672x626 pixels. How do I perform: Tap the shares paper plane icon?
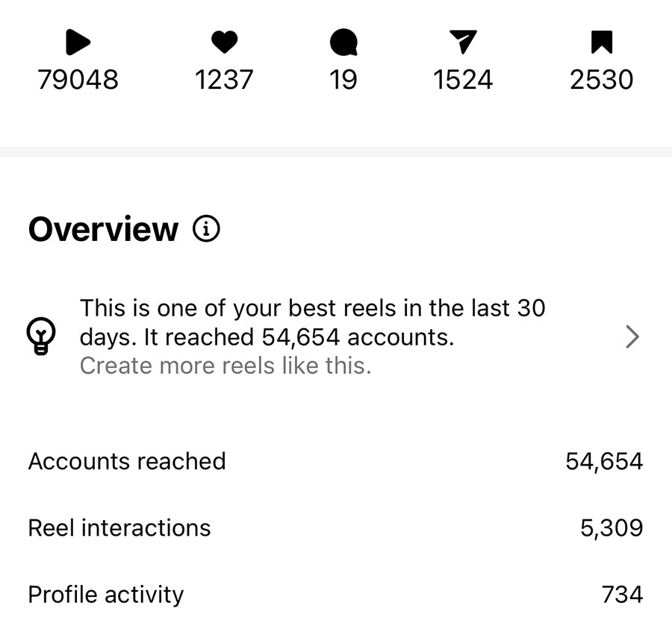463,43
